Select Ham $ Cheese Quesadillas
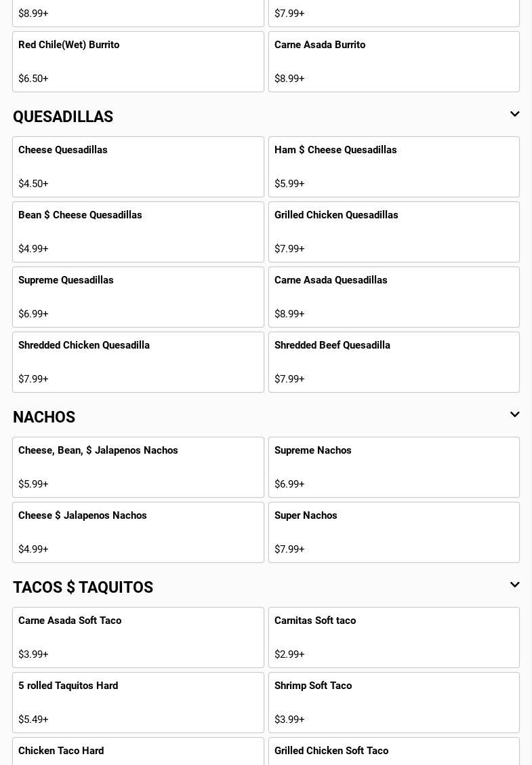The width and height of the screenshot is (532, 765). click(394, 167)
